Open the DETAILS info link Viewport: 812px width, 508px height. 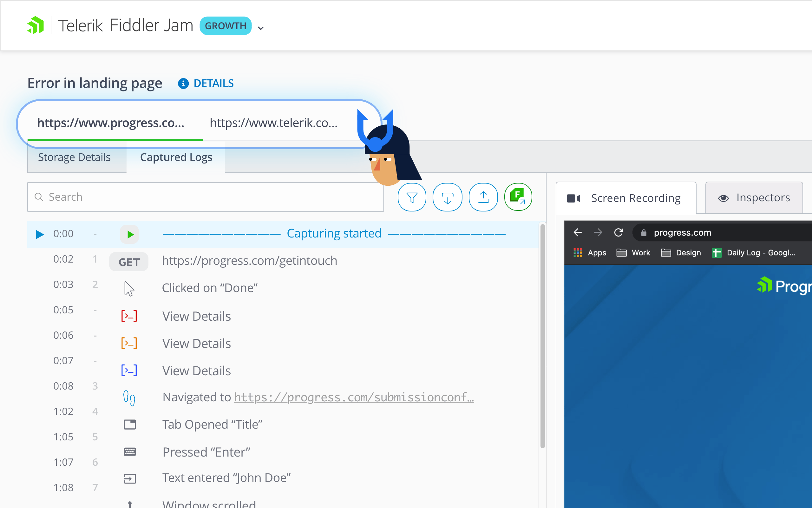pyautogui.click(x=213, y=83)
